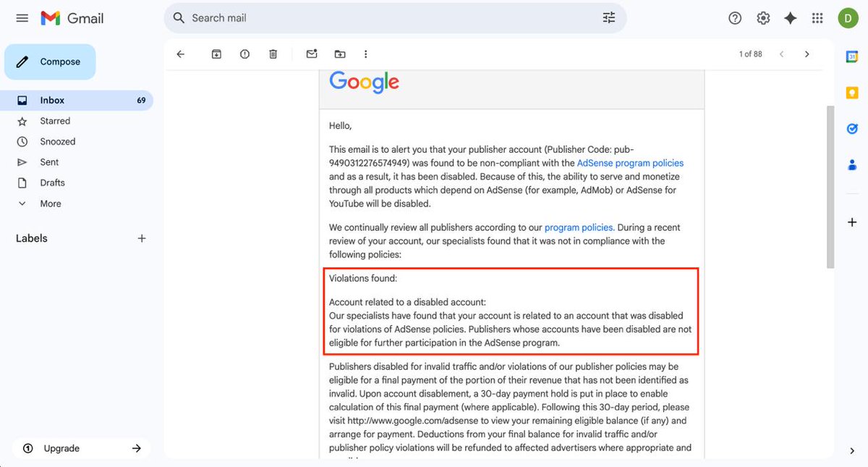Open the Starred folder

pyautogui.click(x=77, y=121)
